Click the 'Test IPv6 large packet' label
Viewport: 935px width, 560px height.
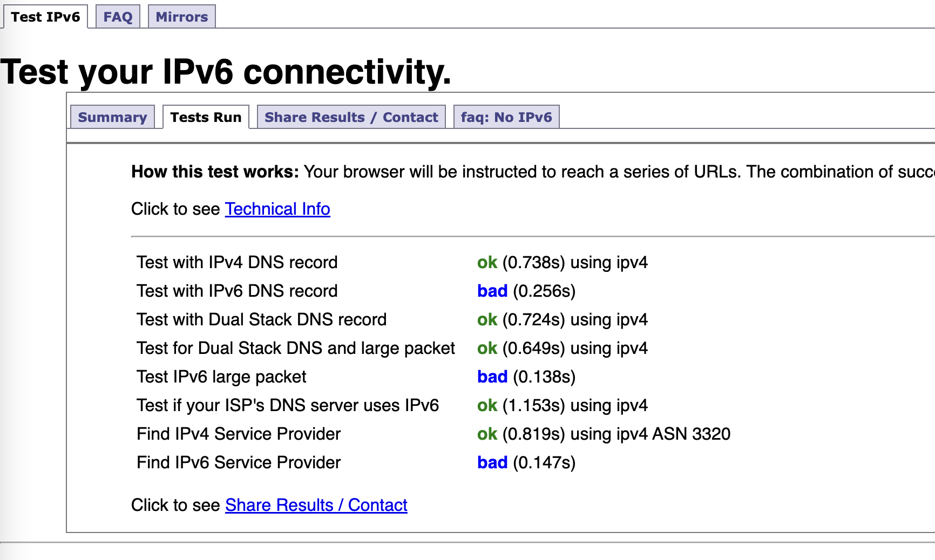(x=221, y=377)
